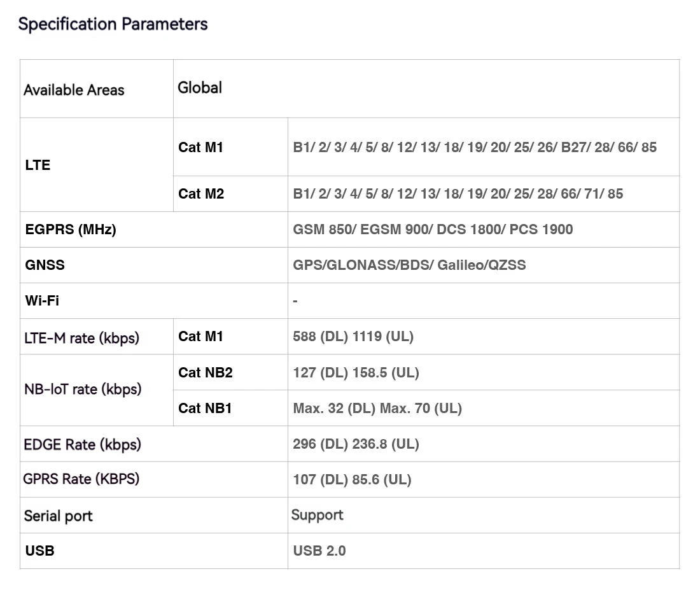The height and width of the screenshot is (611, 700).
Task: Select the USB 2.0 value cell
Action: [x=319, y=551]
